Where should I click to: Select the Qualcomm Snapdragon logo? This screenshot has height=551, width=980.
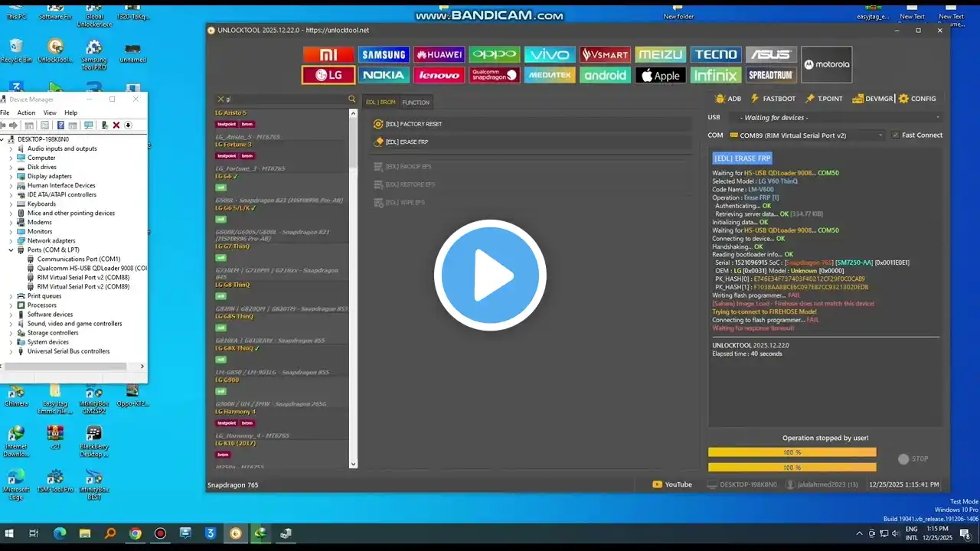click(495, 75)
